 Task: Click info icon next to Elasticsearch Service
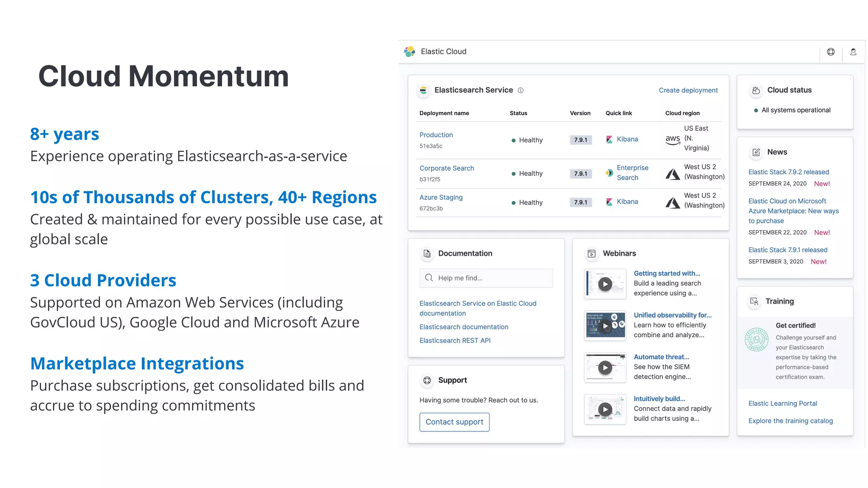point(521,90)
